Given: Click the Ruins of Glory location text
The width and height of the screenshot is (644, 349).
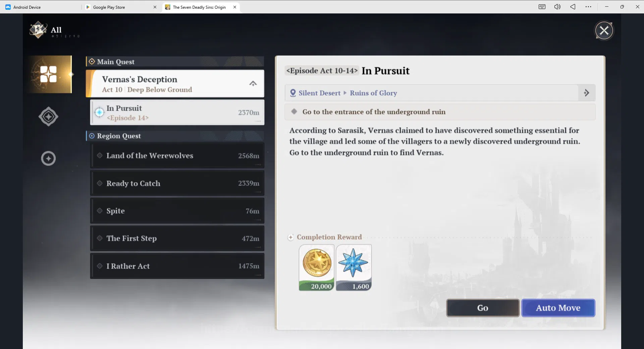Looking at the screenshot, I should pos(373,93).
